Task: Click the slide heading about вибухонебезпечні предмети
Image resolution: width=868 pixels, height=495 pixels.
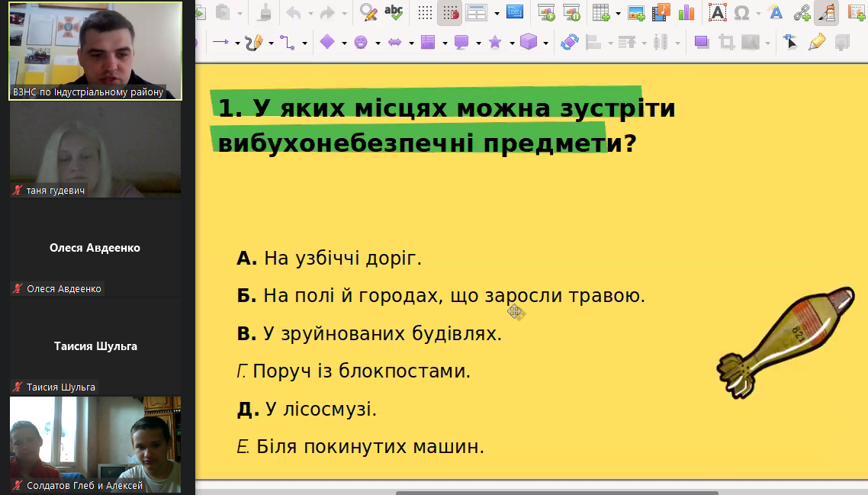Action: coord(446,125)
